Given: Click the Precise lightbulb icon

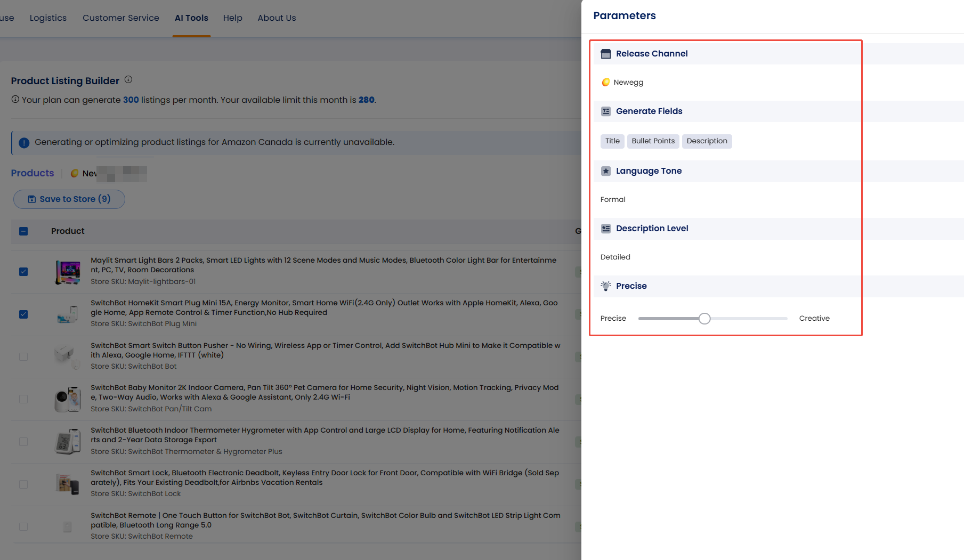Looking at the screenshot, I should [606, 286].
